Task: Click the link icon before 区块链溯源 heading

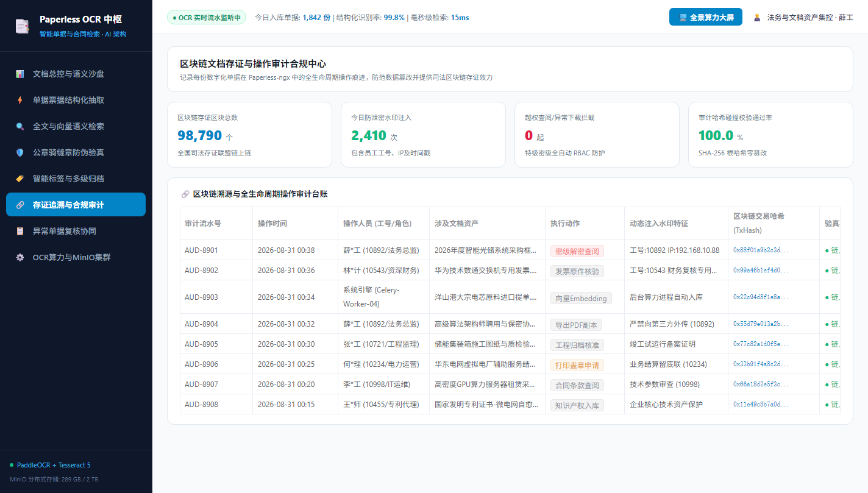Action: coord(185,194)
